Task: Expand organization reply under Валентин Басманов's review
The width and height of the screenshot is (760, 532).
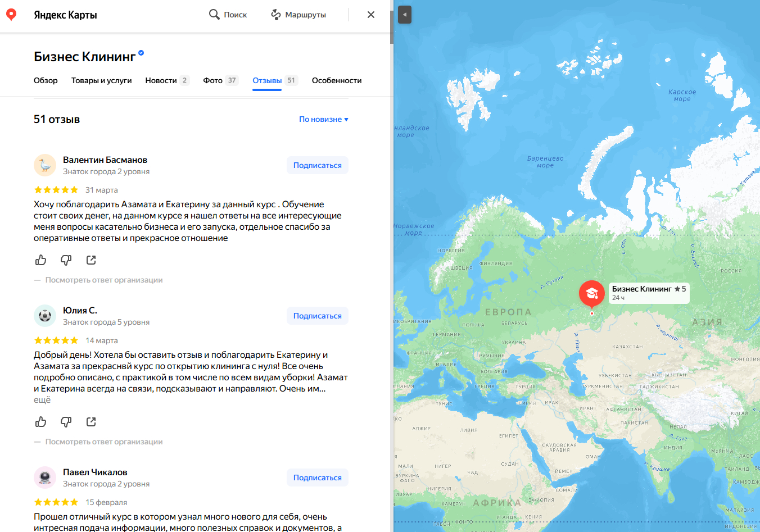Action: point(104,280)
